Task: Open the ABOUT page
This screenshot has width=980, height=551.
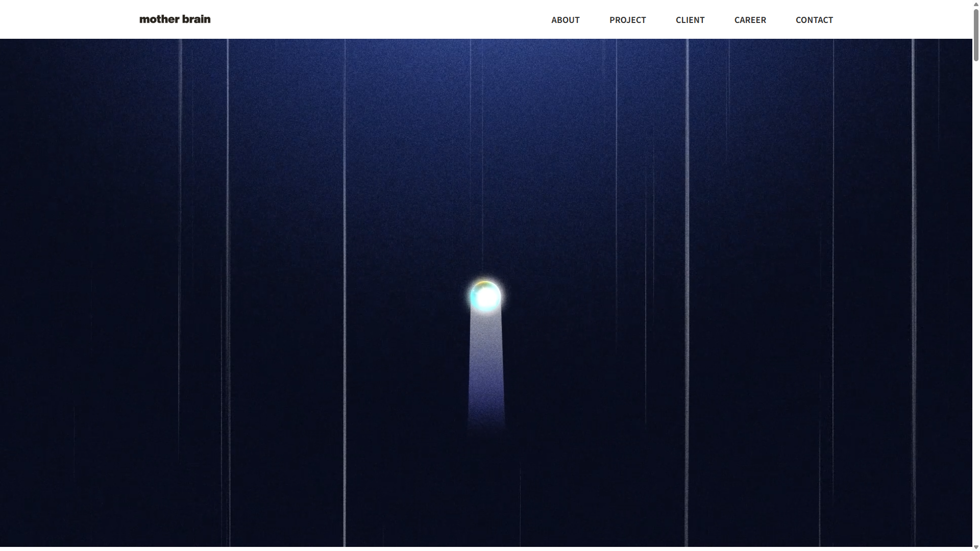Action: pos(565,20)
